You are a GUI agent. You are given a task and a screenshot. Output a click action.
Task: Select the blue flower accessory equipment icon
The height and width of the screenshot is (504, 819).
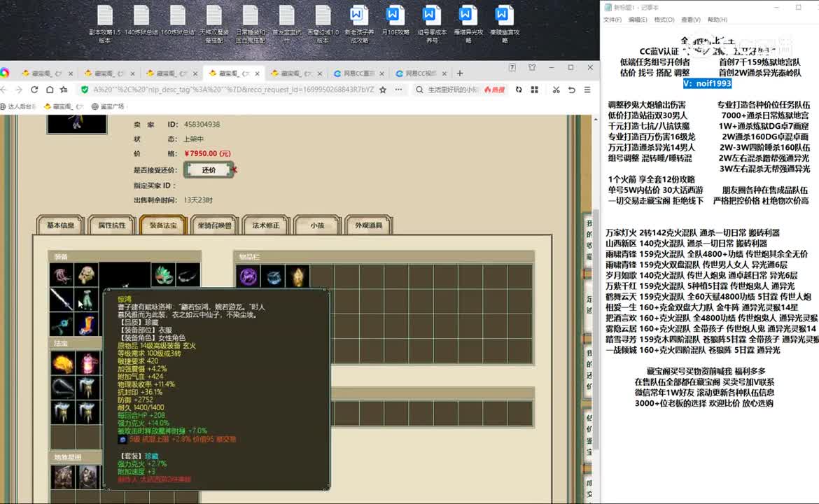(x=62, y=324)
